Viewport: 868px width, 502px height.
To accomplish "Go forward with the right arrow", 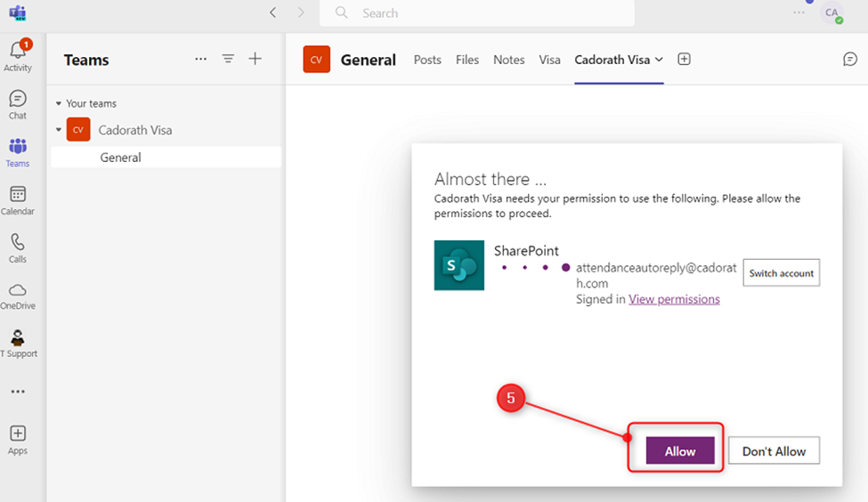I will (x=301, y=12).
